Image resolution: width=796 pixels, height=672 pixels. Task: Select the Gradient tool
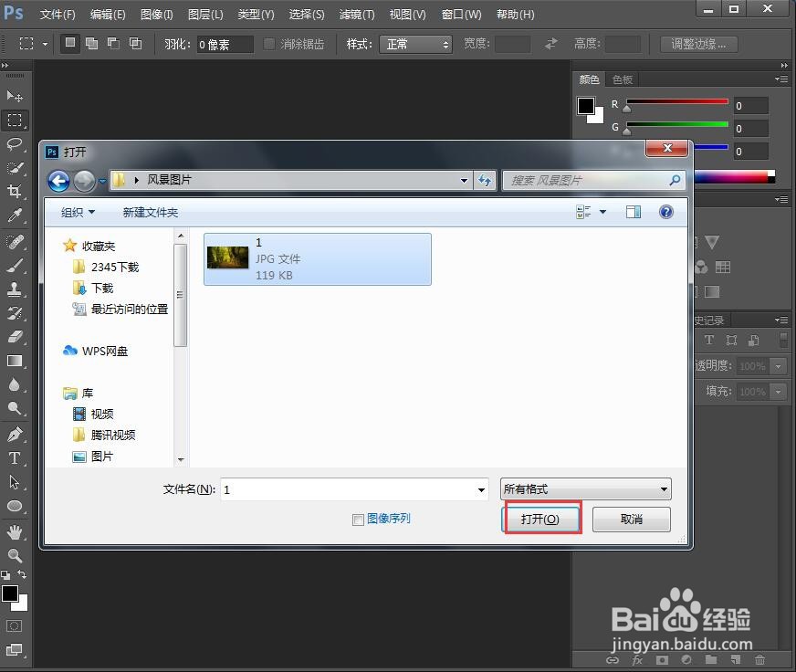click(x=15, y=361)
